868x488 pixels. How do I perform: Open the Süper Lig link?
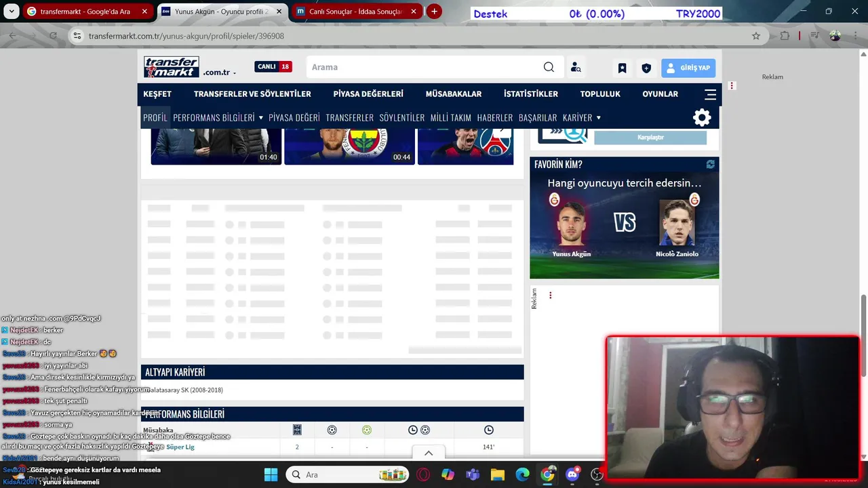(x=180, y=447)
